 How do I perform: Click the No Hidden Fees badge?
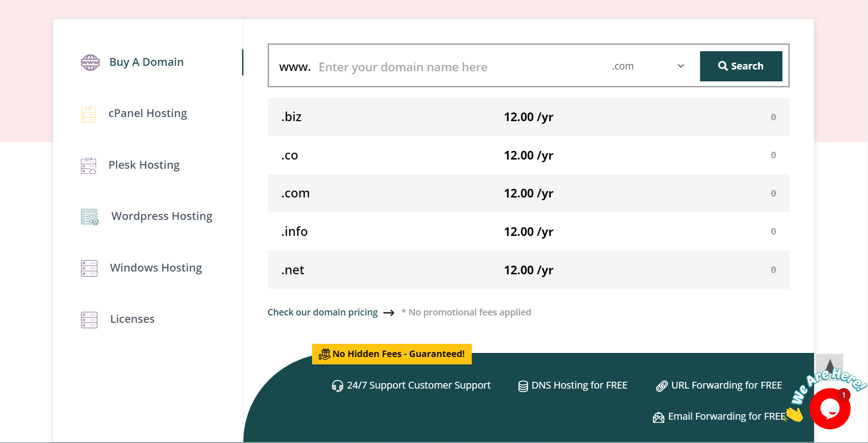click(392, 354)
